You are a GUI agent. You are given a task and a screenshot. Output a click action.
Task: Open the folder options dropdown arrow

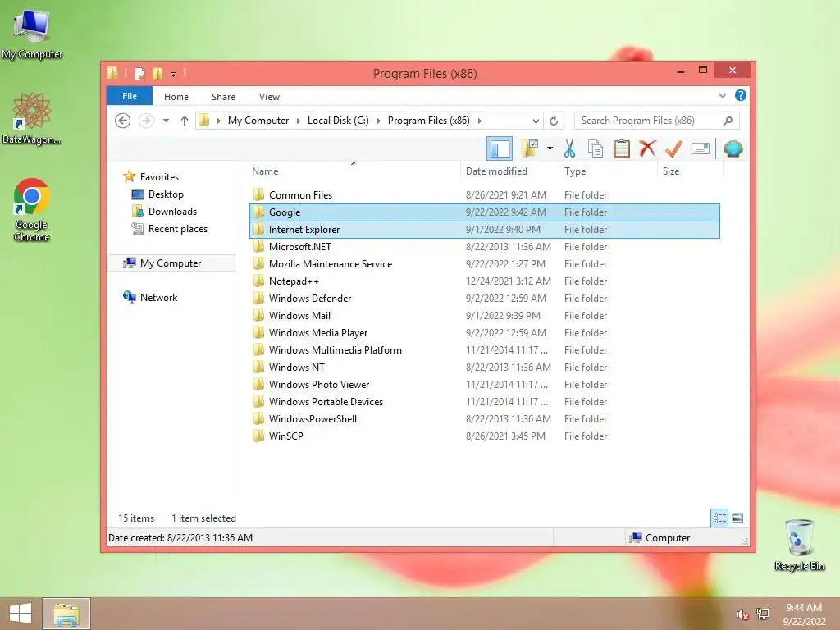550,148
